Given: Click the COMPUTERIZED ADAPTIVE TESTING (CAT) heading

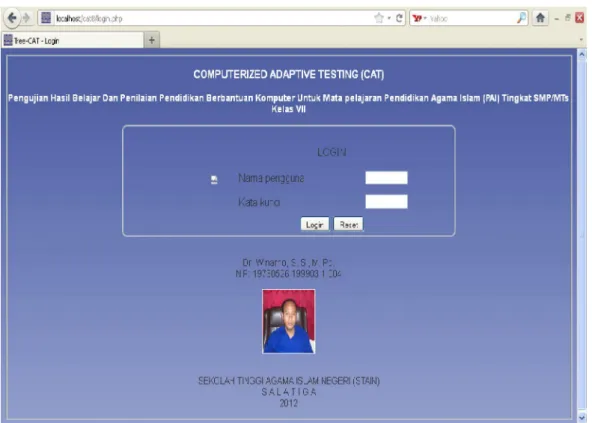Looking at the screenshot, I should [x=288, y=74].
